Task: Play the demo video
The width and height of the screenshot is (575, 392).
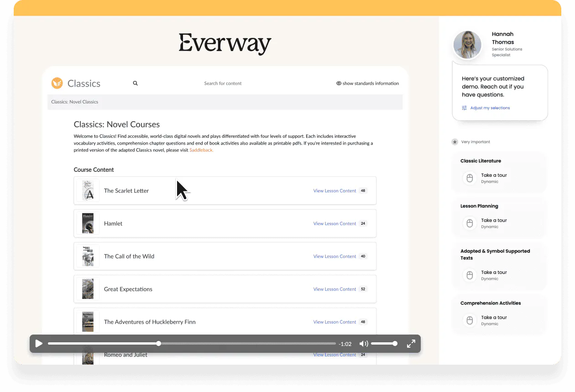Action: 39,344
